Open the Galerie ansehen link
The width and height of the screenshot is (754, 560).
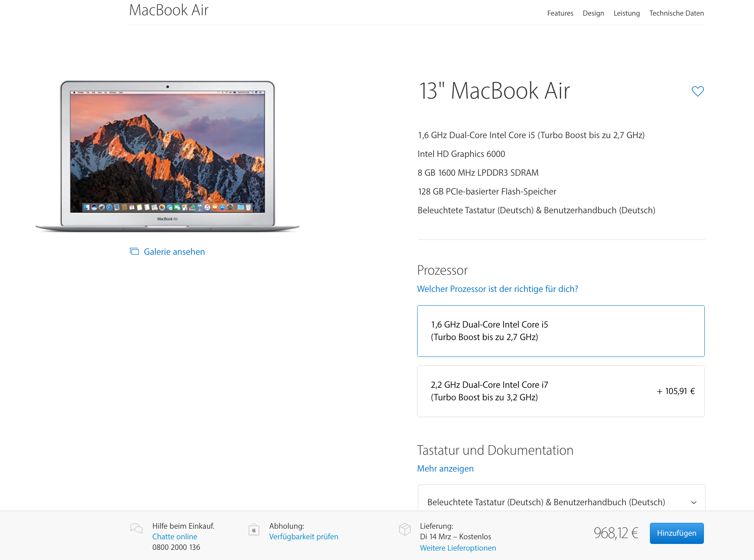click(x=174, y=252)
